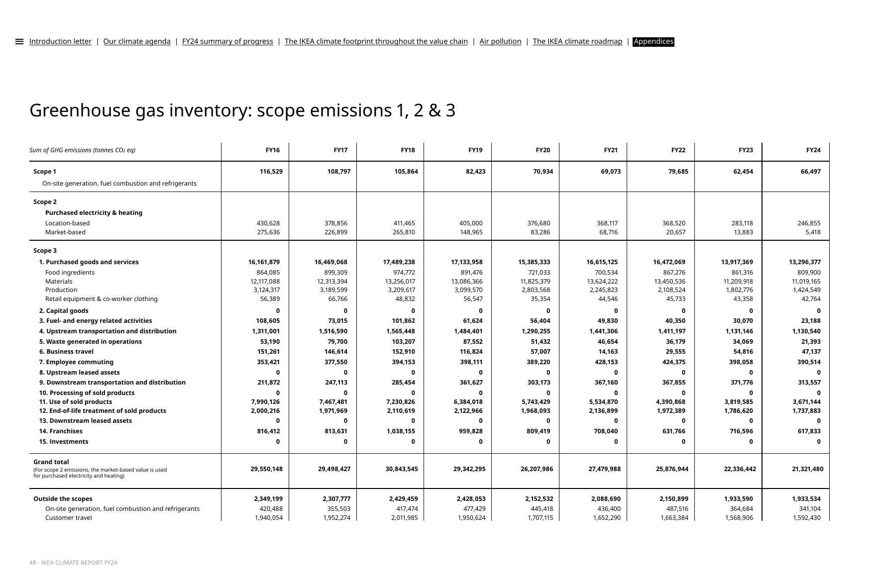Select the Grand total row label
The image size is (873, 588).
tap(51, 462)
